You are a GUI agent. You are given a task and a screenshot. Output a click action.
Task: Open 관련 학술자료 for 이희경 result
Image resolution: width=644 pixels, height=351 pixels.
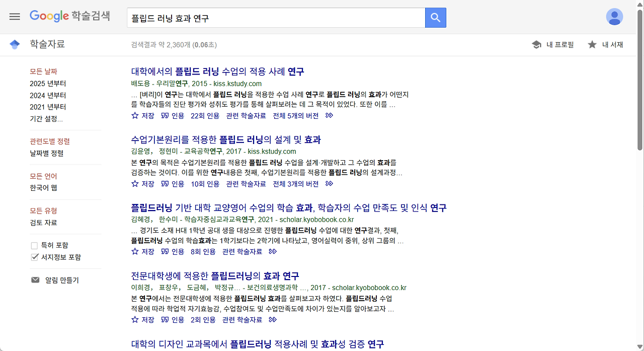pyautogui.click(x=243, y=320)
